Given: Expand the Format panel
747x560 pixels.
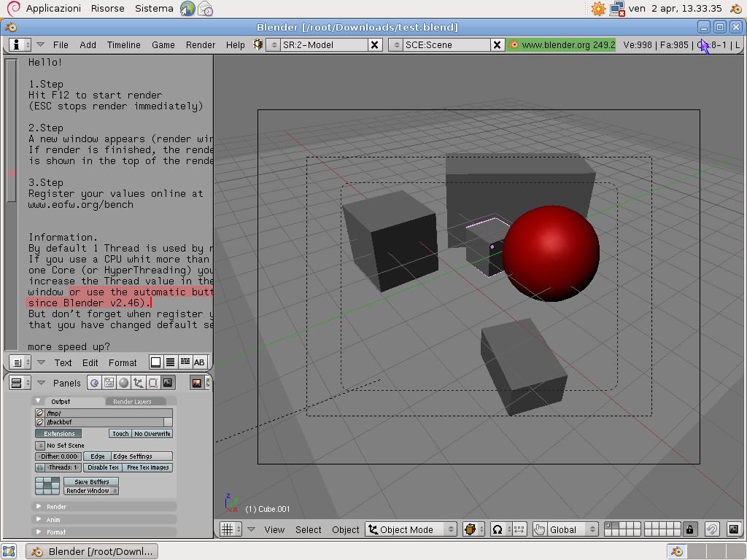Looking at the screenshot, I should click(x=104, y=532).
